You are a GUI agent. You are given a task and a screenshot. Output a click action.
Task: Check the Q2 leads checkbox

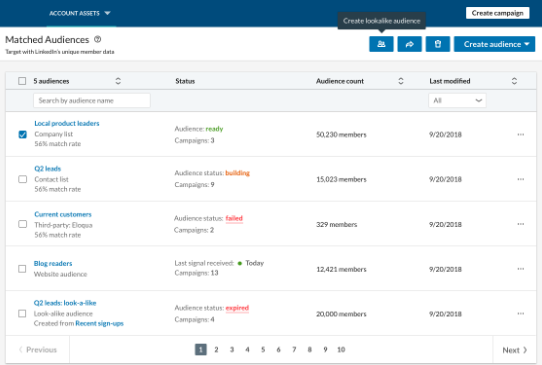[x=22, y=179]
